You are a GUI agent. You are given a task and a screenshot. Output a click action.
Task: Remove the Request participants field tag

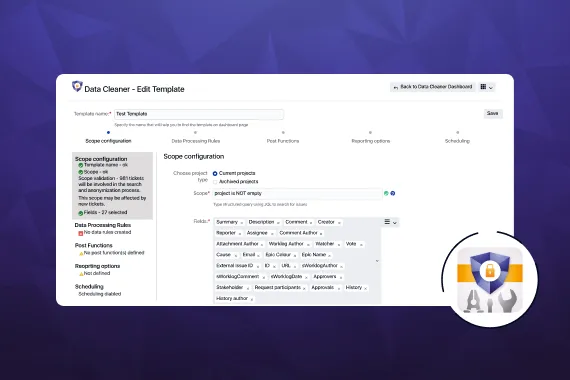tap(304, 288)
